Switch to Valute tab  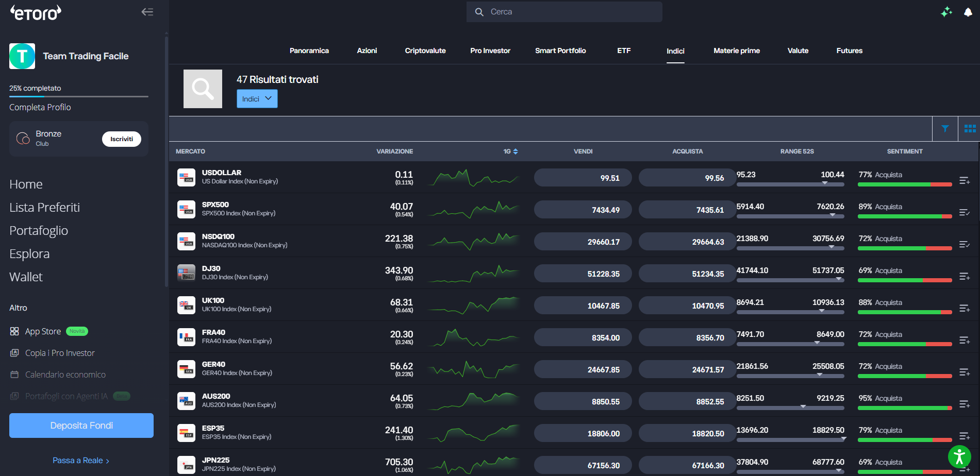[x=798, y=50]
